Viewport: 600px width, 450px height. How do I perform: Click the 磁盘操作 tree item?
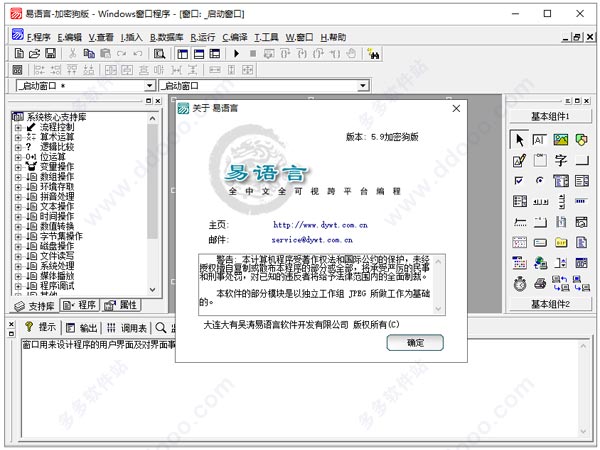(x=57, y=246)
